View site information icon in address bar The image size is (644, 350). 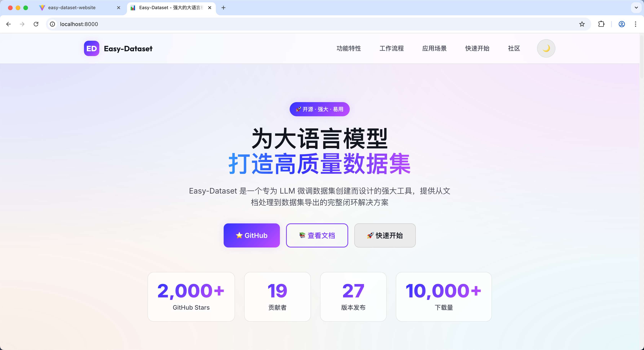pyautogui.click(x=52, y=24)
